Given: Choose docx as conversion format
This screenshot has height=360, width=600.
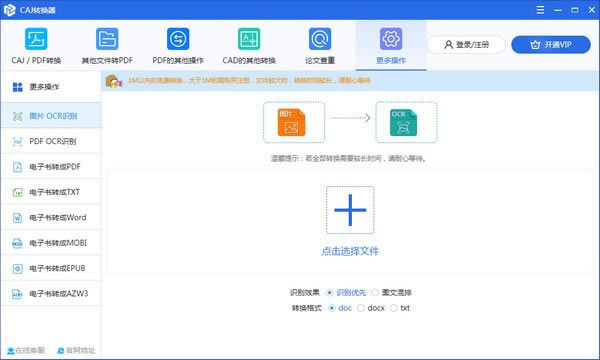Looking at the screenshot, I should [361, 308].
